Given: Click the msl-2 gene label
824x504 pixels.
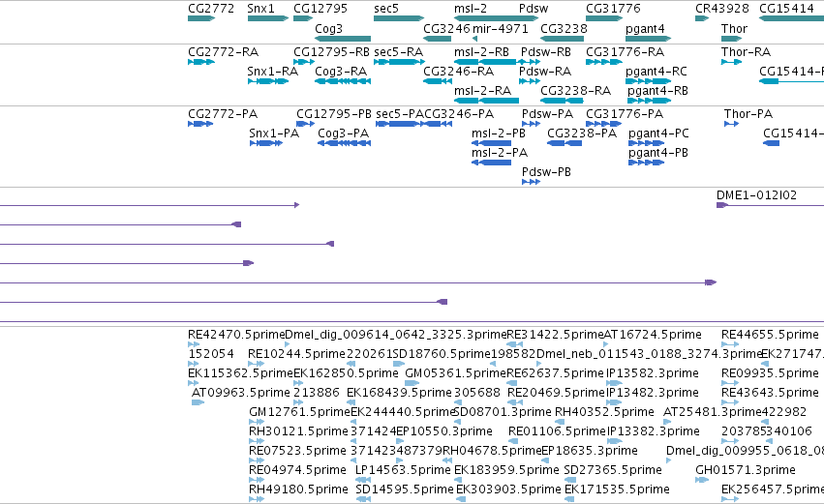Looking at the screenshot, I should point(471,9).
